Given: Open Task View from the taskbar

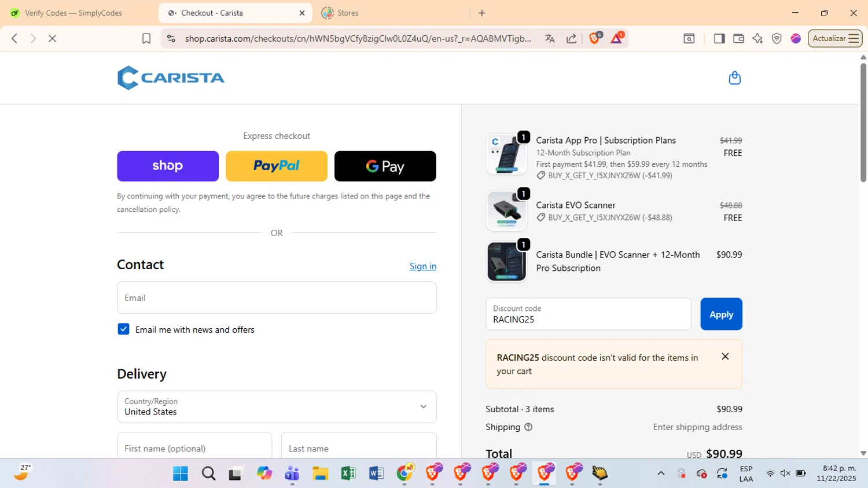Looking at the screenshot, I should (236, 474).
